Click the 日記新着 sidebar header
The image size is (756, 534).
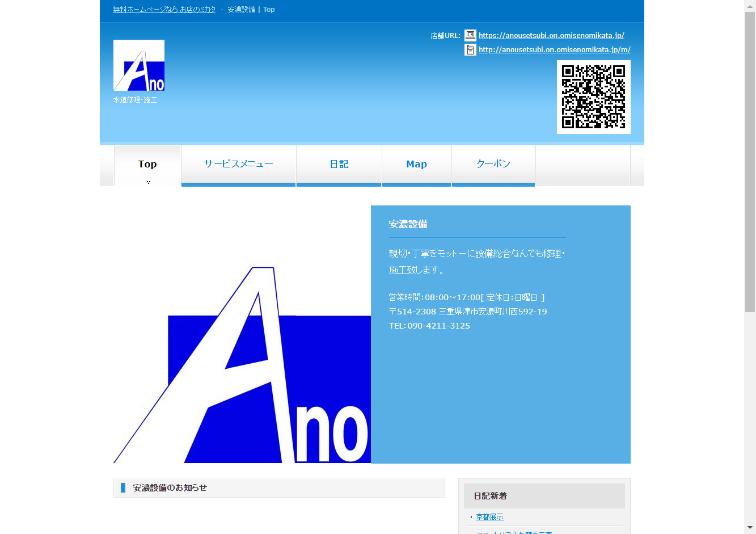491,496
